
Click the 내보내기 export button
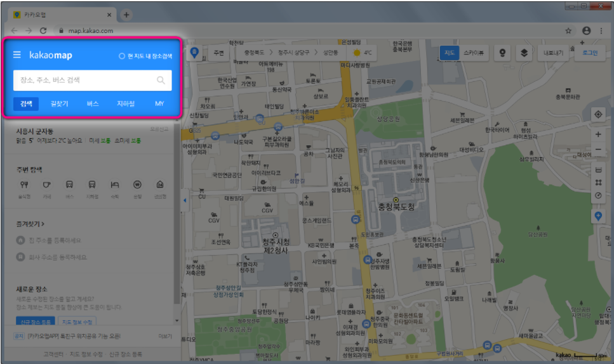click(553, 53)
